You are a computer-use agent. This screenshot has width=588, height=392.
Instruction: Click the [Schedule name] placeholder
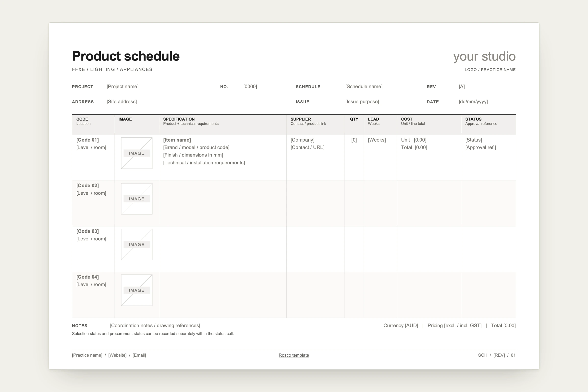pos(364,86)
